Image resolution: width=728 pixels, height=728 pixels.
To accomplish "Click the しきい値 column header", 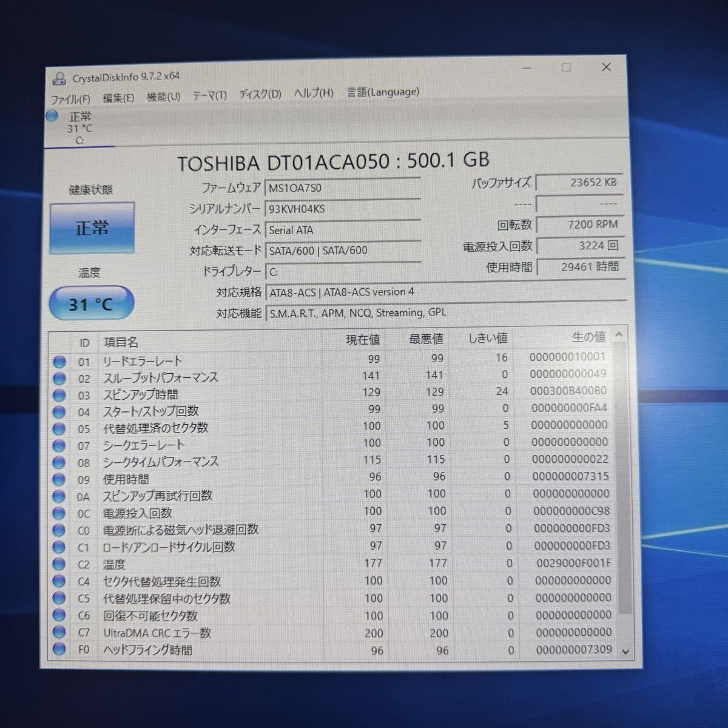I will [x=488, y=338].
